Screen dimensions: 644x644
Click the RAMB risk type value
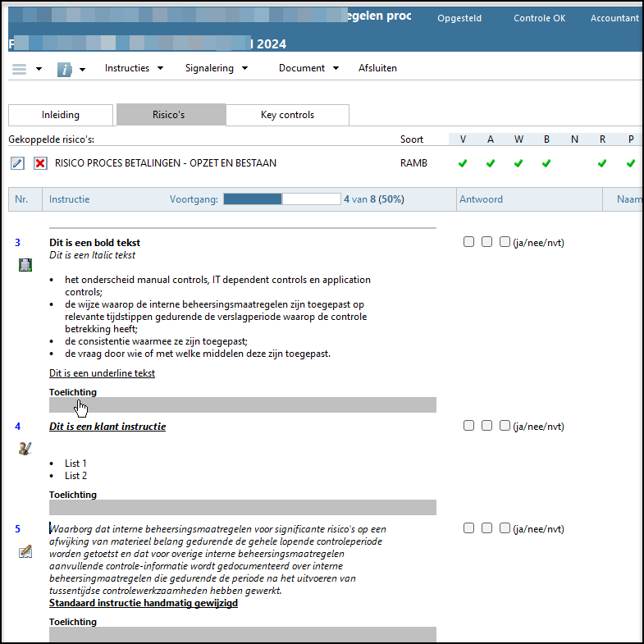413,163
